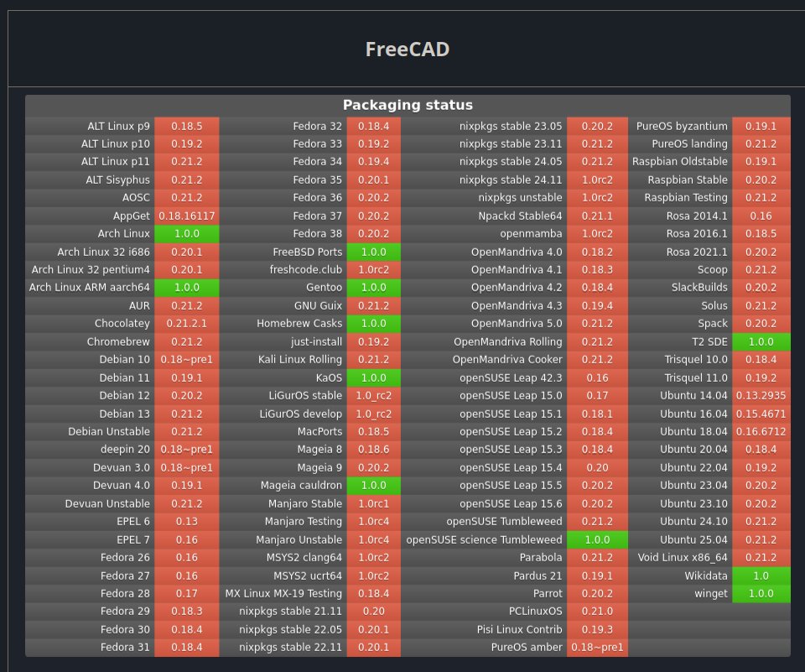Select Pisi Linux Contrib version 0.19.3
805x672 pixels.
[597, 629]
